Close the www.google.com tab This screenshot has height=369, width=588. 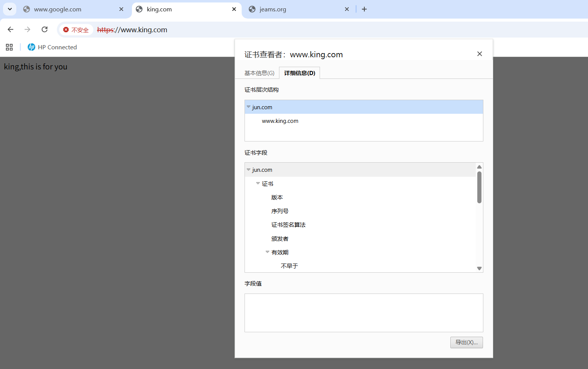[121, 9]
